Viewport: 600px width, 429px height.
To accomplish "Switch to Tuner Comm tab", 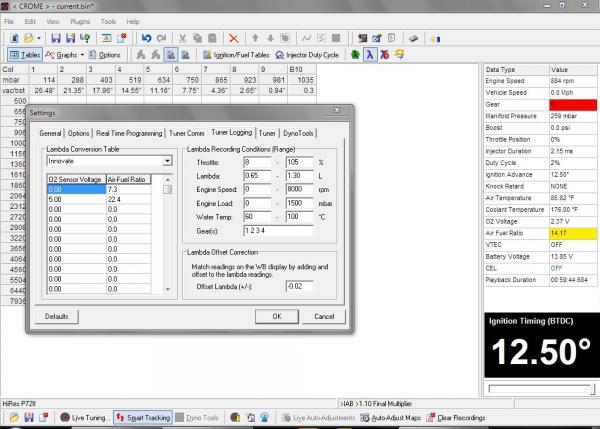I will coord(186,134).
